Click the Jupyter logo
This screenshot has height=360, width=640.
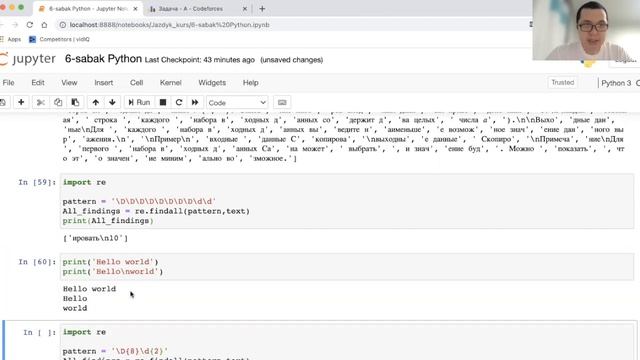(28, 59)
